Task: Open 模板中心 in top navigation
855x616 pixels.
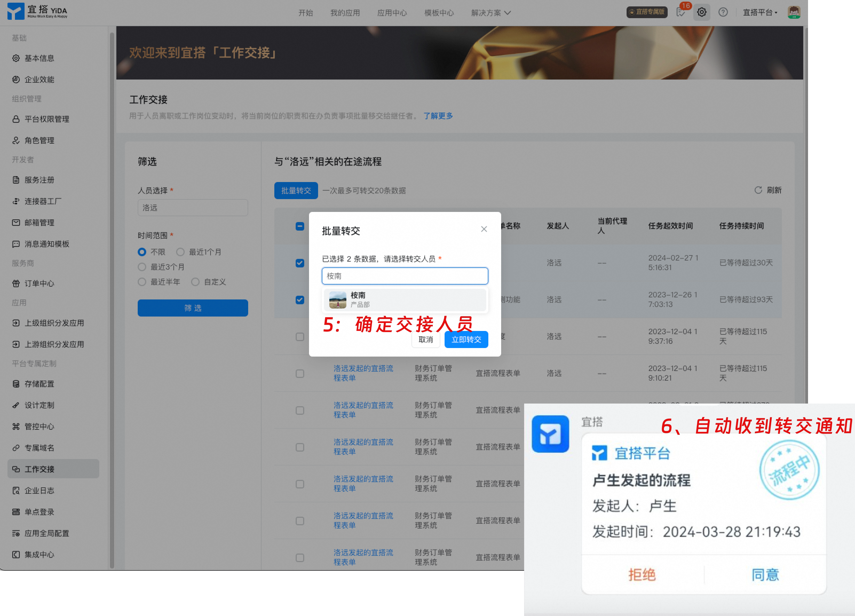Action: (x=439, y=13)
